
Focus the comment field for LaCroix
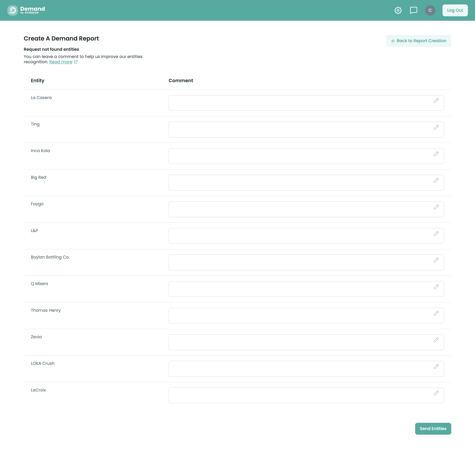306,395
